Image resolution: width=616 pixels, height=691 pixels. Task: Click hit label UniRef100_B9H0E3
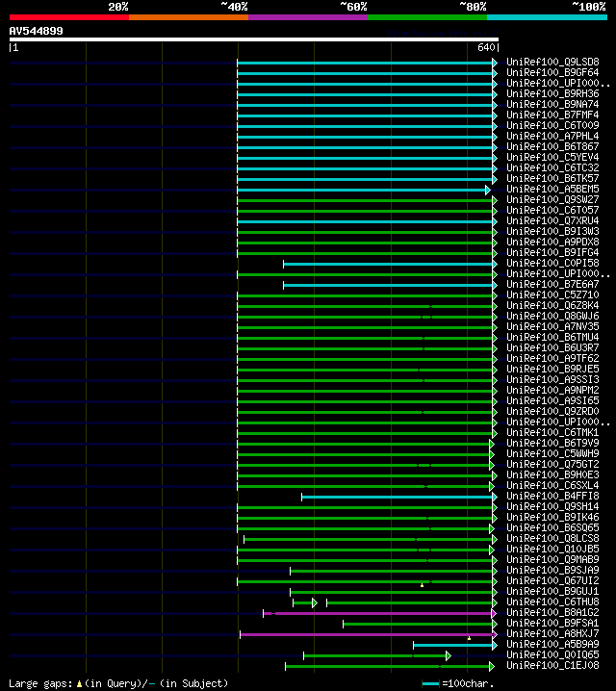tap(552, 474)
